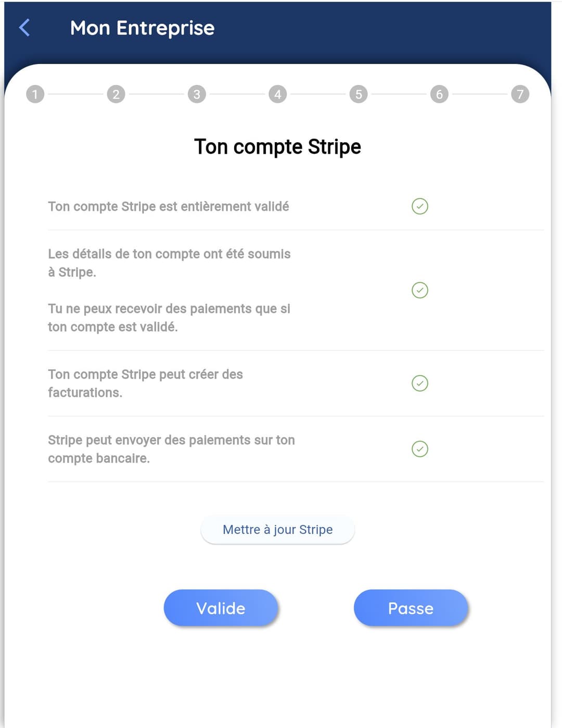Go to step 7 in the stepper
The width and height of the screenshot is (562, 728).
tap(520, 94)
